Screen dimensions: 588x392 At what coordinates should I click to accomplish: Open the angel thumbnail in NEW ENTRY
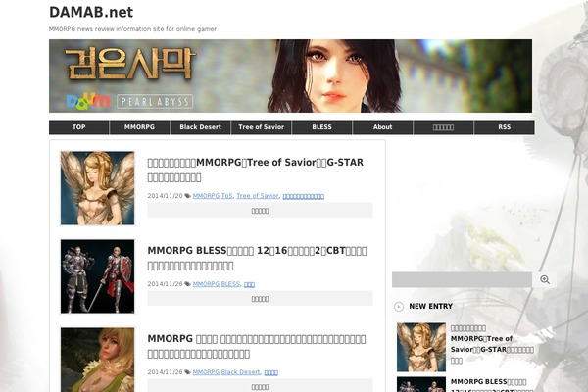(x=421, y=347)
